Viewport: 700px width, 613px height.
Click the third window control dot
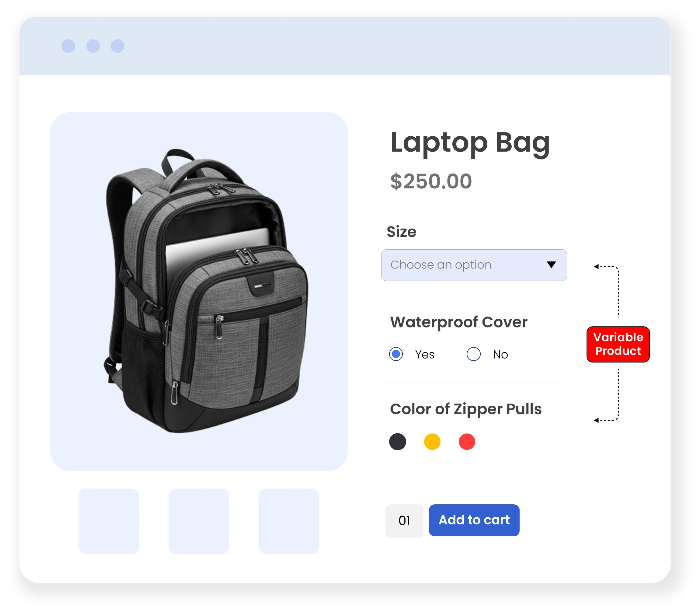(118, 46)
